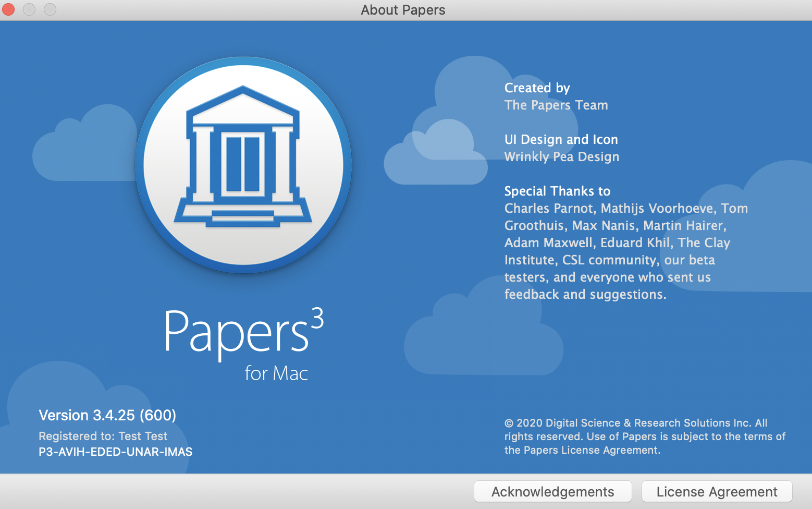Screen dimensions: 812x509
Task: Click the License Agreement button
Action: [x=717, y=491]
